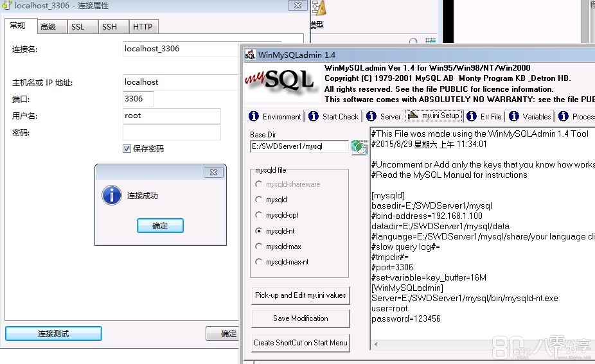The width and height of the screenshot is (595, 364).
Task: Click the #bind-address=192.168.1.100 line
Action: tap(427, 216)
